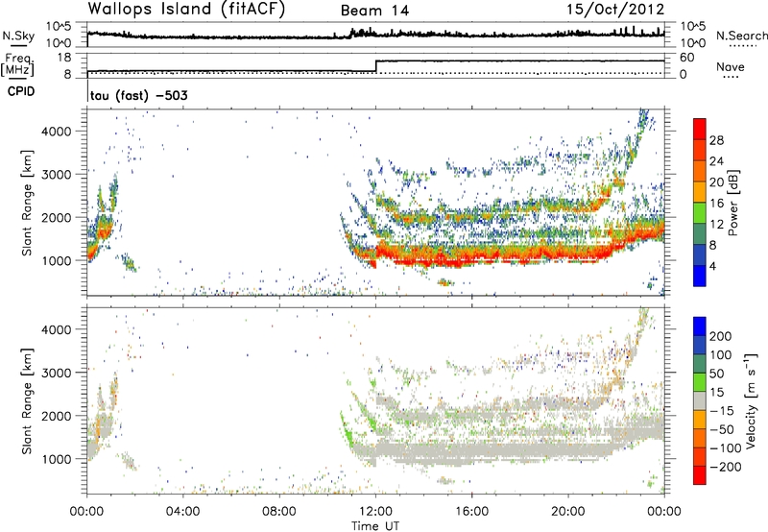
Task: Click the "20" label on Power bar
Action: pos(716,182)
